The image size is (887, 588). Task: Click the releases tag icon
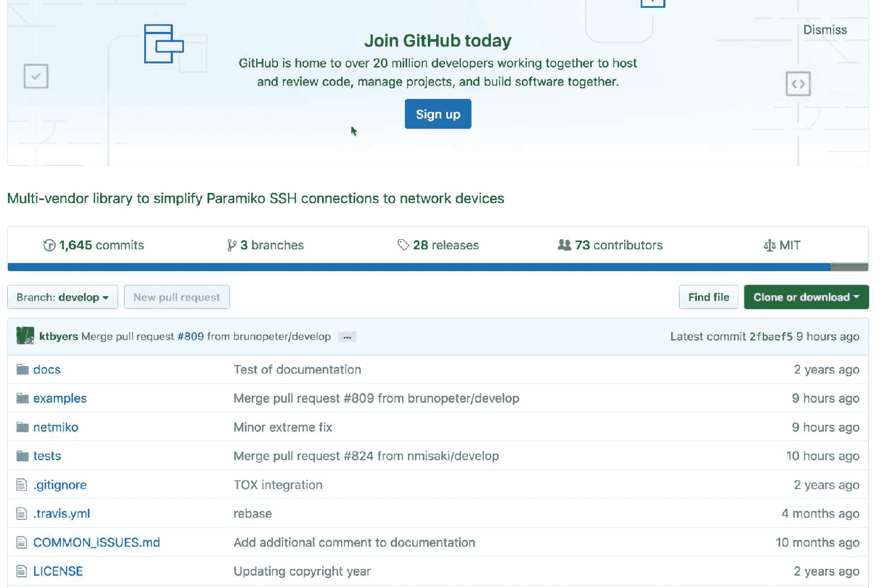point(403,245)
